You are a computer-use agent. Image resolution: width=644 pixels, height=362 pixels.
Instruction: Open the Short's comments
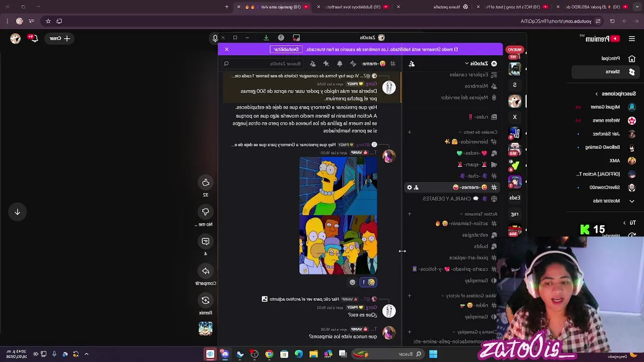point(205,241)
